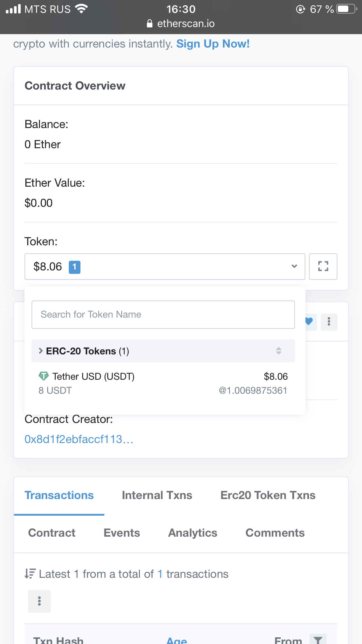This screenshot has width=362, height=644.
Task: Open three-dot options above transactions table
Action: pyautogui.click(x=39, y=601)
